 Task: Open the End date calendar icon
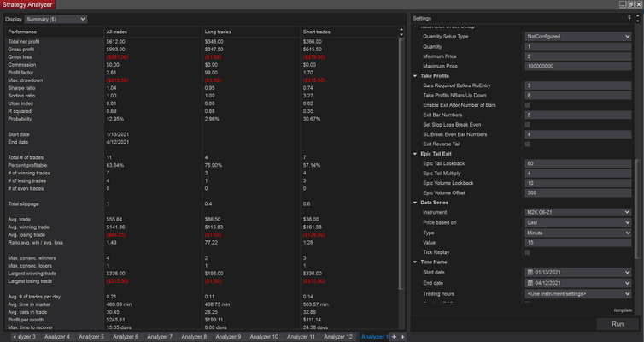pyautogui.click(x=530, y=283)
